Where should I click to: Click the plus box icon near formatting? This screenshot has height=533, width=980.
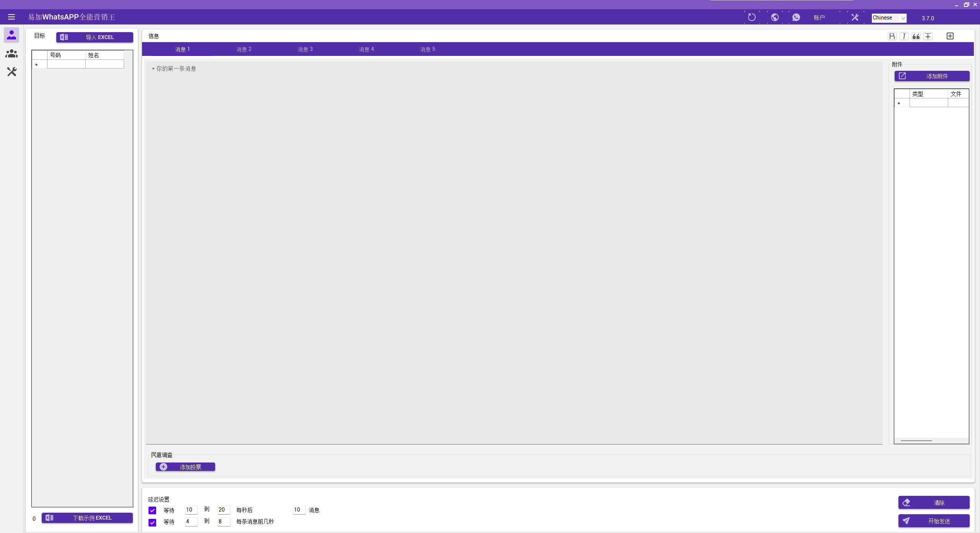[950, 36]
